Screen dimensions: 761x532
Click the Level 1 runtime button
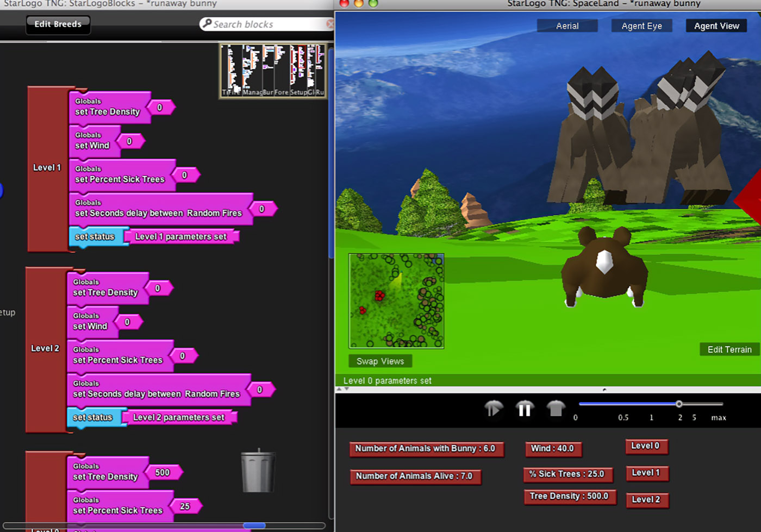(x=646, y=473)
